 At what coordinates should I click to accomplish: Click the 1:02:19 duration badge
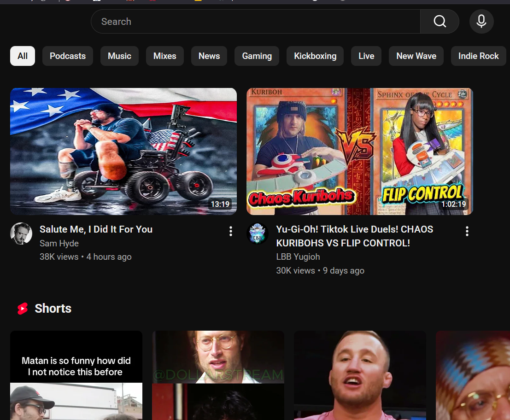coord(453,204)
